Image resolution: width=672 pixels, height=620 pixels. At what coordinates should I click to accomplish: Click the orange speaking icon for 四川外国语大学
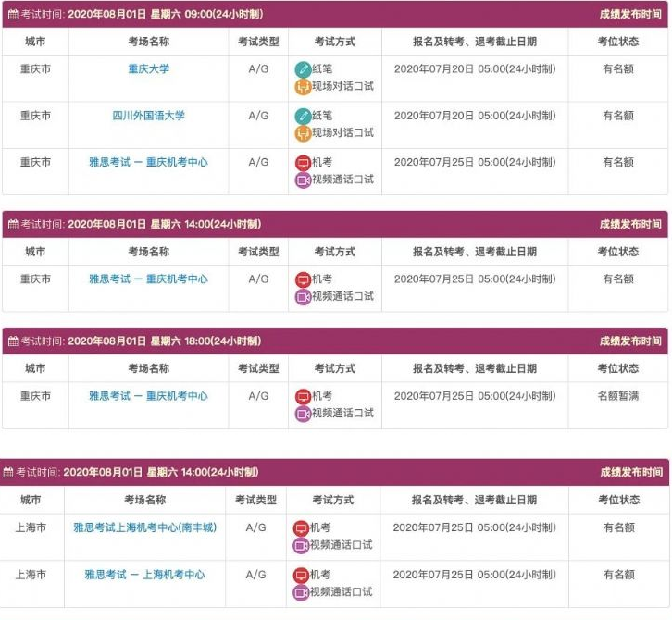point(303,133)
